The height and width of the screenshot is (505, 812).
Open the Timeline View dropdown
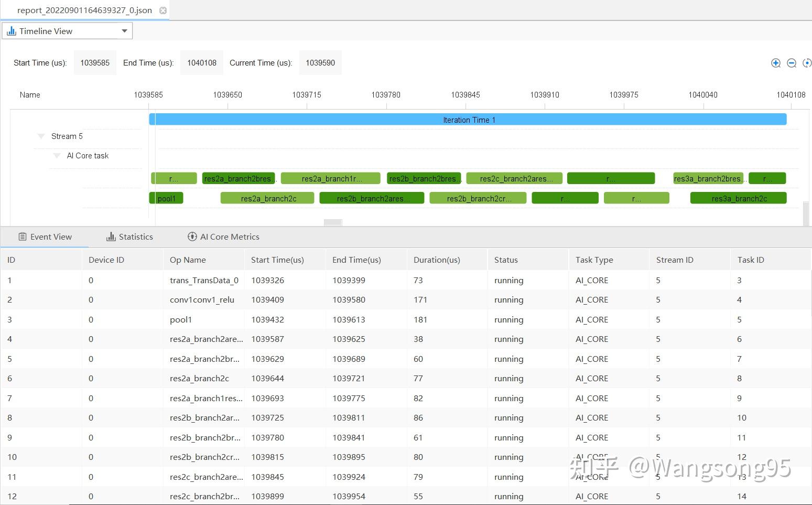(124, 31)
